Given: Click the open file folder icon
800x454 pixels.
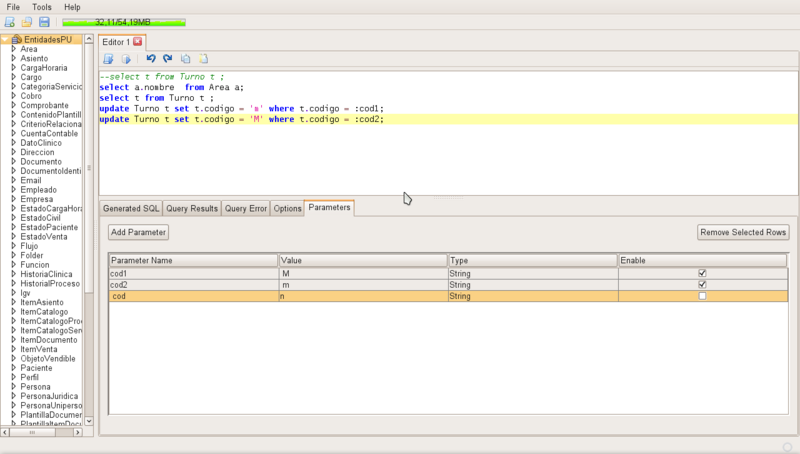Looking at the screenshot, I should [27, 22].
